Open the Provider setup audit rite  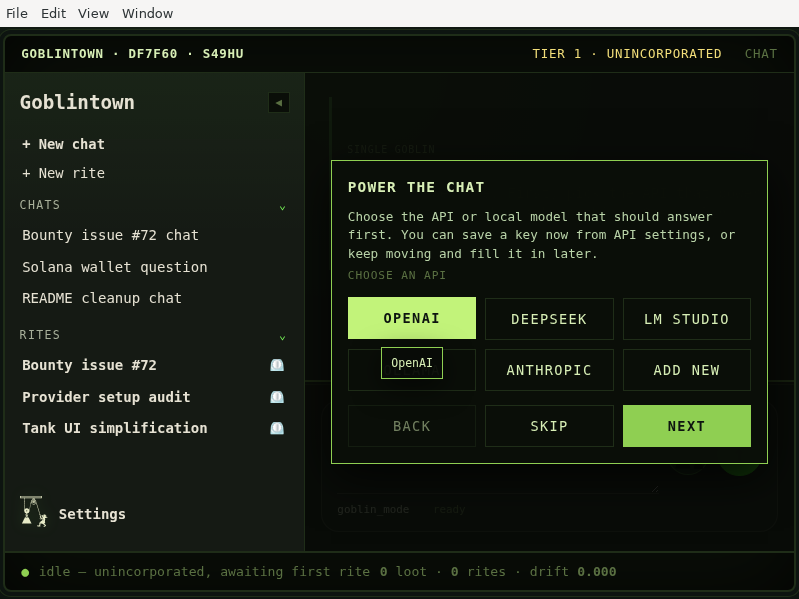click(106, 397)
